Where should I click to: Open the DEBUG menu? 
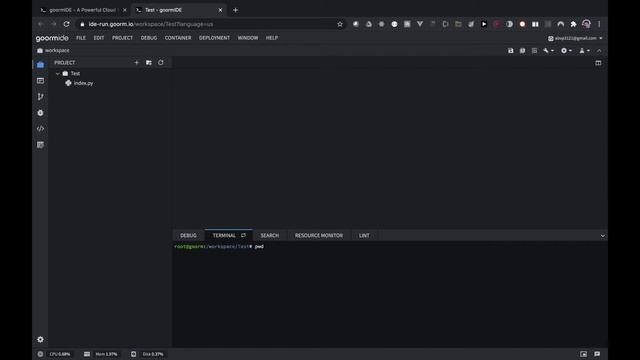coord(149,38)
